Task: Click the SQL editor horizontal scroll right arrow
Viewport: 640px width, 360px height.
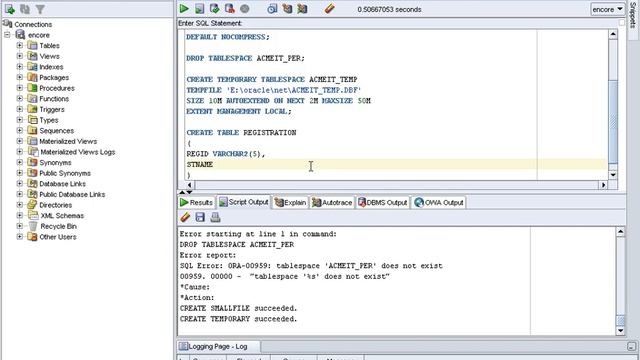Action: click(x=603, y=185)
